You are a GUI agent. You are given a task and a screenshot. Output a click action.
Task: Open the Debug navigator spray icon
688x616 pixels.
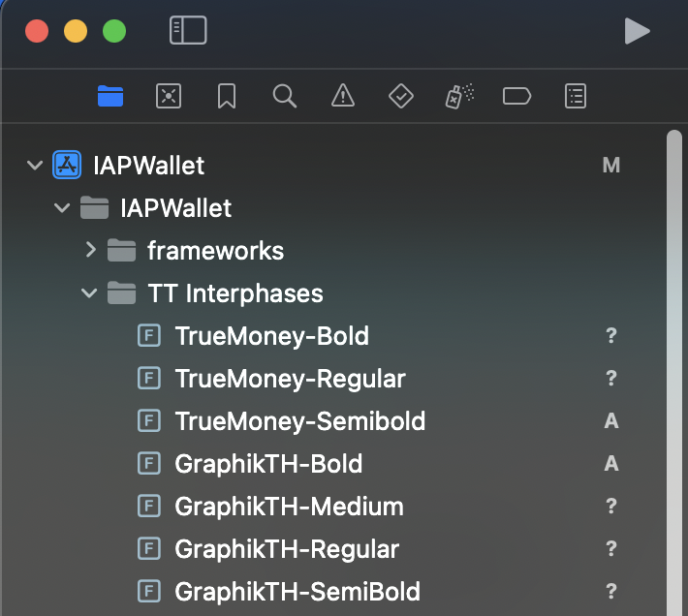click(459, 96)
